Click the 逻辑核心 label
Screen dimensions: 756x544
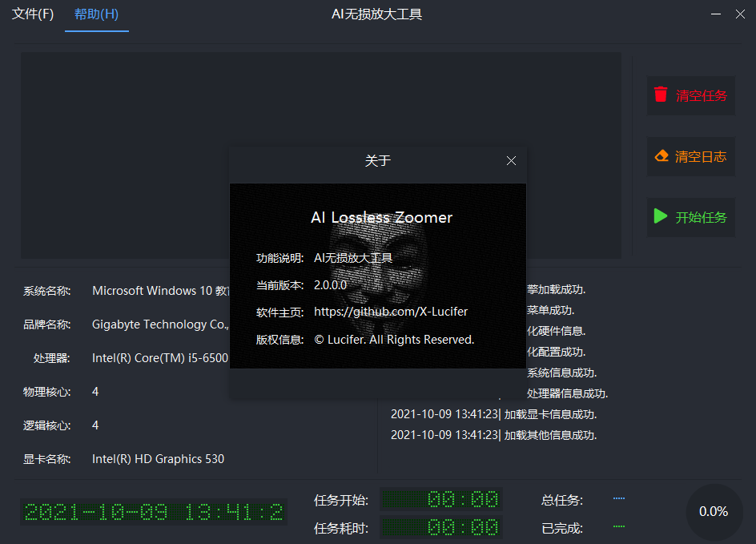(46, 425)
